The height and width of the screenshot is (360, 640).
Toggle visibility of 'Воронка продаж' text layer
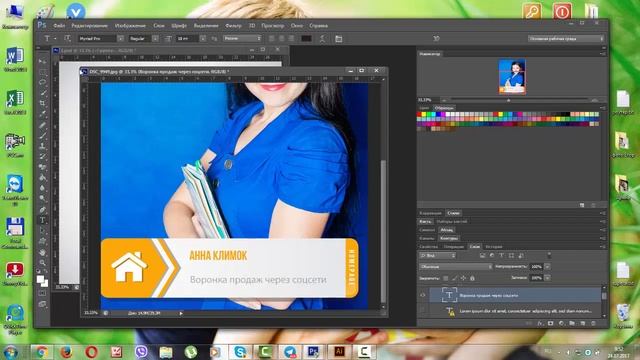coord(423,295)
